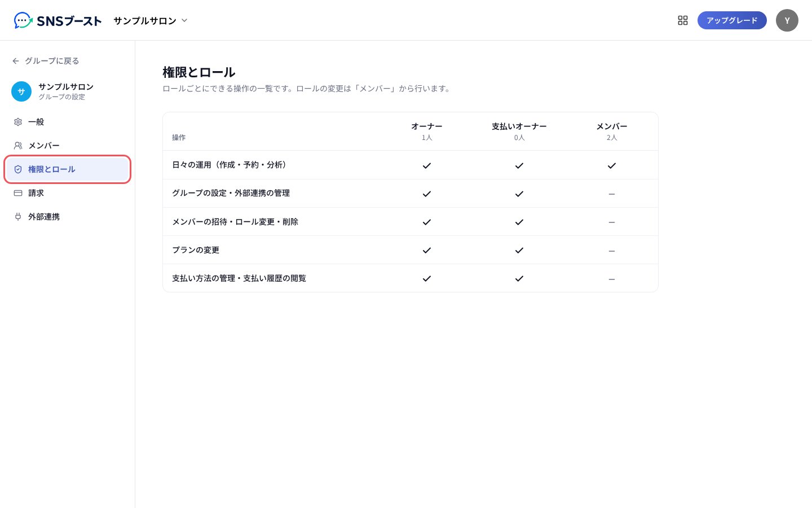Screen dimensions: 812x508
Task: Click 支払いオーナー checkmark in グループの設定 row
Action: pyautogui.click(x=519, y=194)
